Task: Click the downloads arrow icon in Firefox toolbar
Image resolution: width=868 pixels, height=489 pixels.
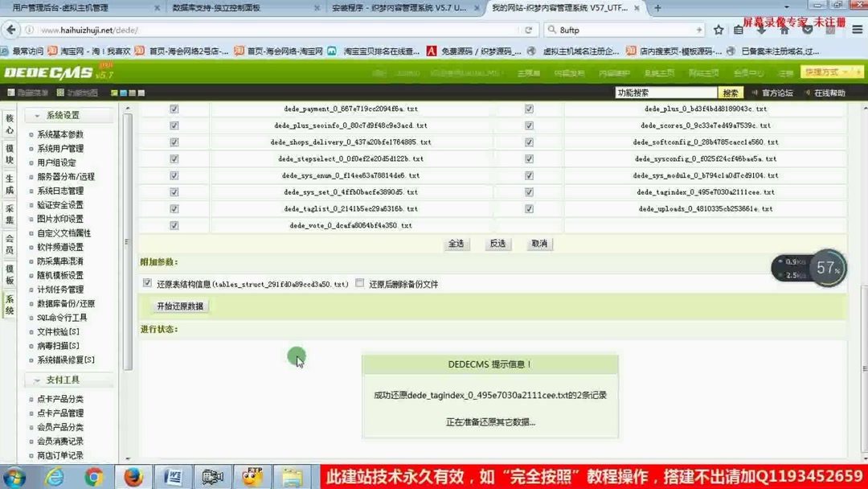Action: point(760,30)
